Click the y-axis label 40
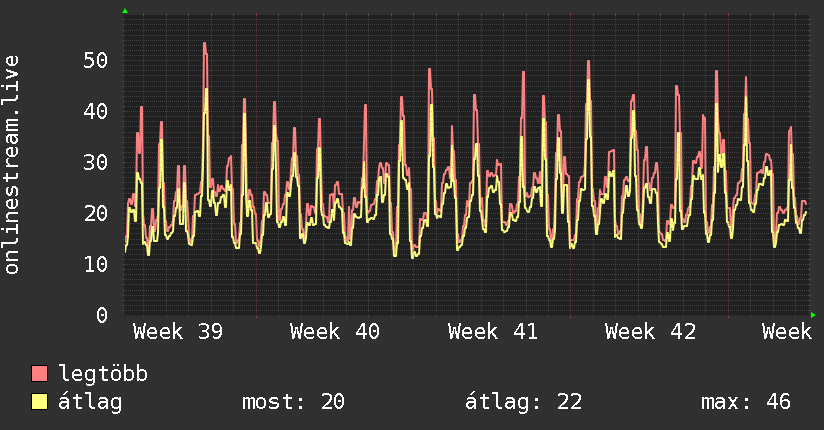The width and height of the screenshot is (824, 430). point(96,111)
